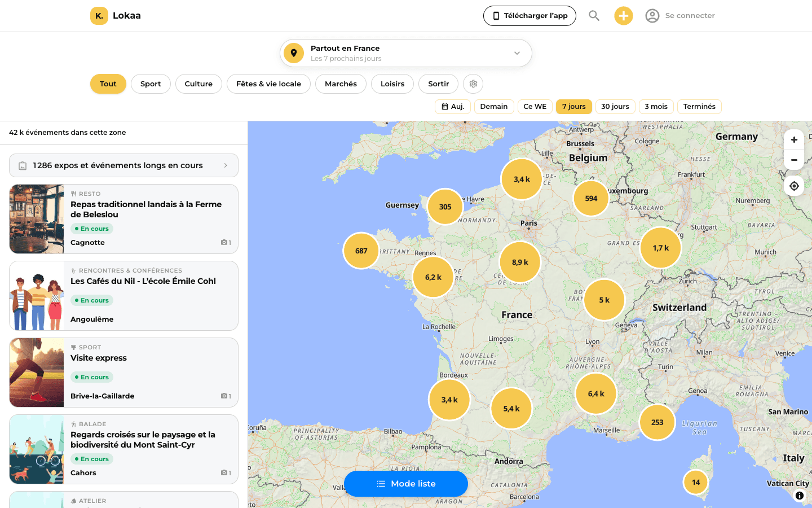Open the Visite express event thumbnail

click(37, 373)
